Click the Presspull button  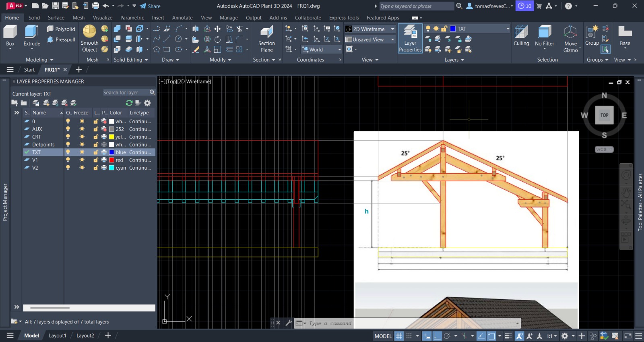(x=61, y=39)
